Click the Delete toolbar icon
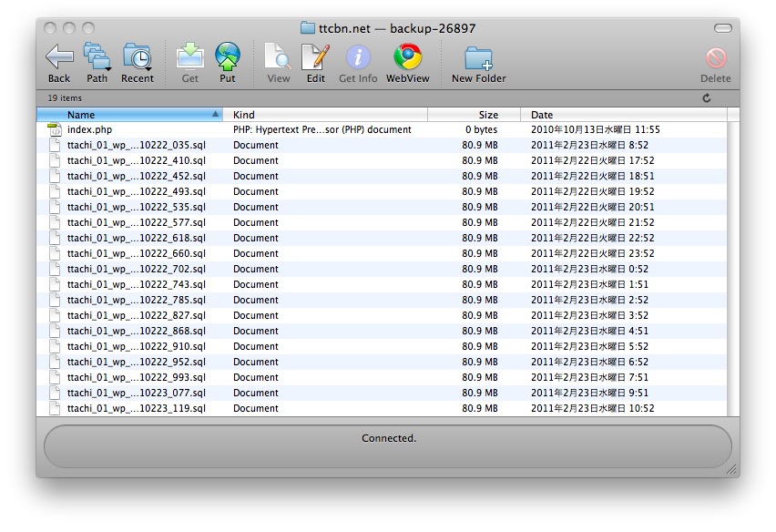 [x=715, y=58]
